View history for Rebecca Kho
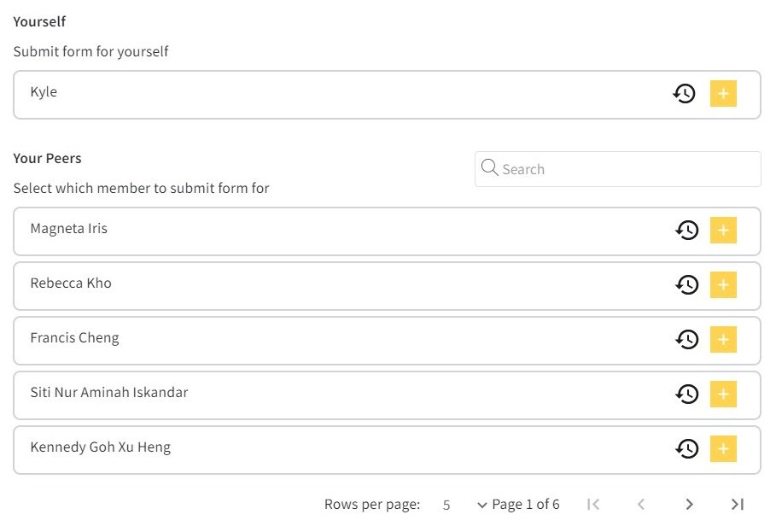 (x=687, y=284)
